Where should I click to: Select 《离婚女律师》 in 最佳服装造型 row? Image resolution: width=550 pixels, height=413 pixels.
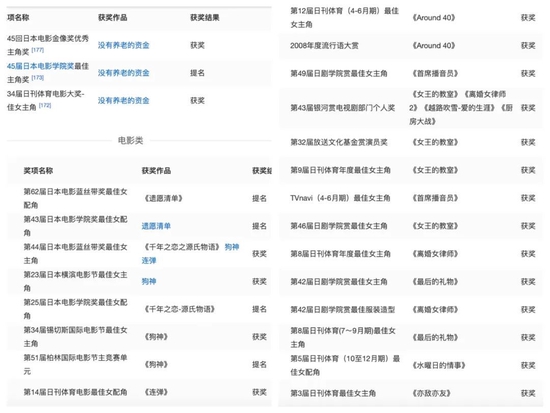(435, 309)
